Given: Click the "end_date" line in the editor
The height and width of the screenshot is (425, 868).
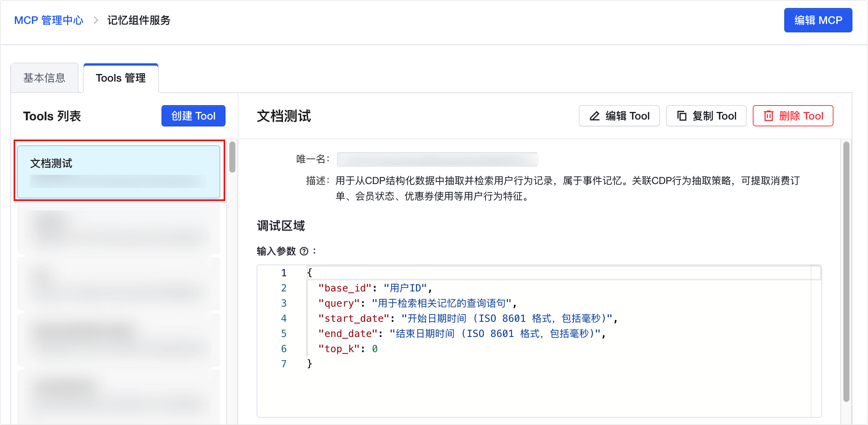Looking at the screenshot, I should click(462, 334).
